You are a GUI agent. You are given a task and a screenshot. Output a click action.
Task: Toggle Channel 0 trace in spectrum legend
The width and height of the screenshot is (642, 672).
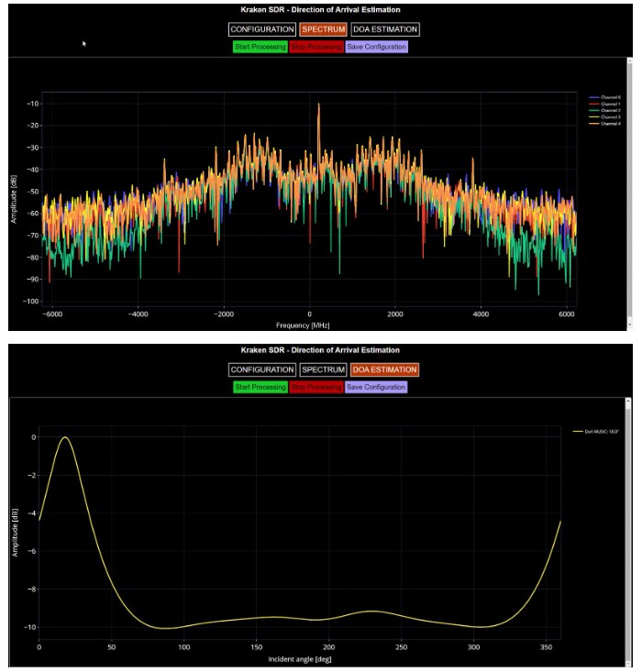[604, 97]
